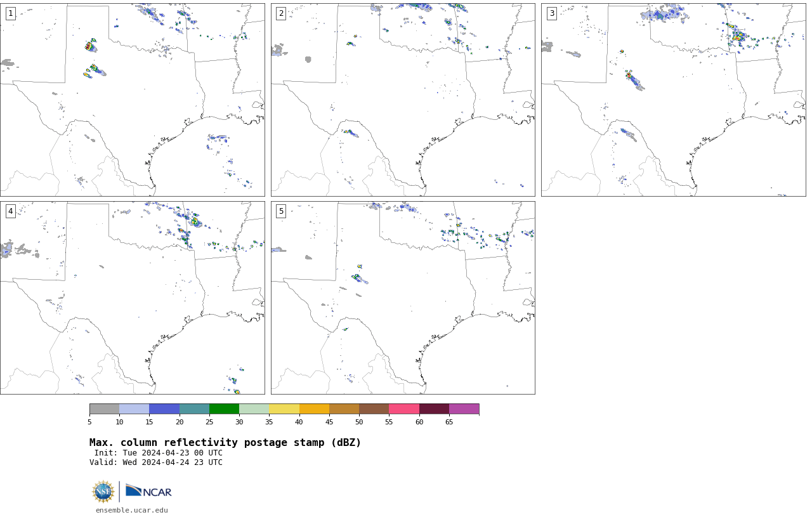Screen dimensions: 812x517
Task: Click the colorbar tick label 35
Action: click(269, 422)
